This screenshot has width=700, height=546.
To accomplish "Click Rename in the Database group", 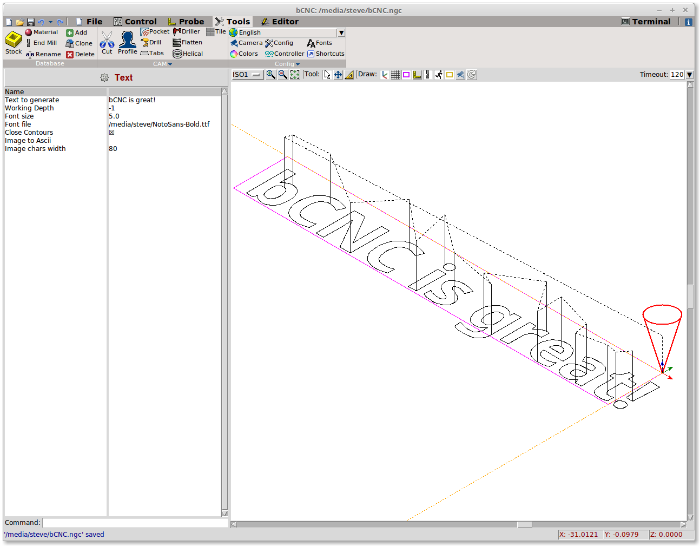I will pyautogui.click(x=43, y=54).
